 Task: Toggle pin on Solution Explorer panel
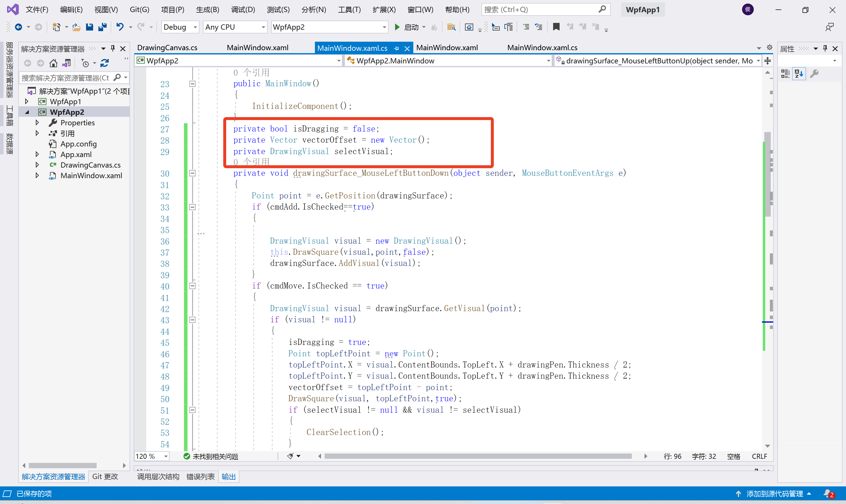(113, 48)
